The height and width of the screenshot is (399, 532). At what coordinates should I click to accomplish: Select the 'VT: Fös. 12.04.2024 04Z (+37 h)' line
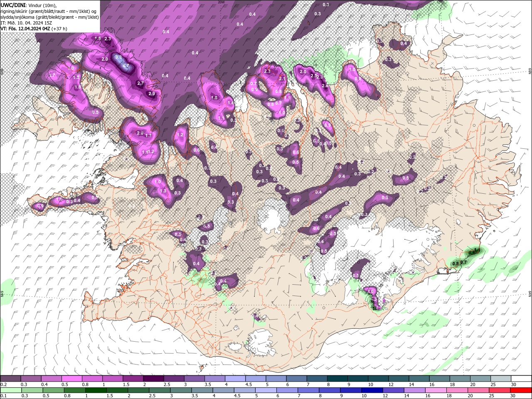tap(34, 29)
